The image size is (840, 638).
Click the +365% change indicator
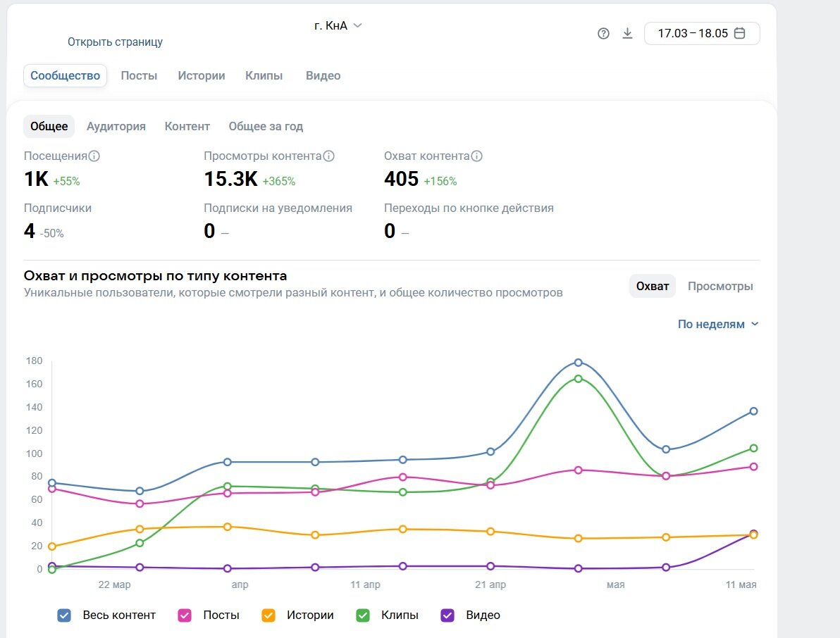coord(278,182)
